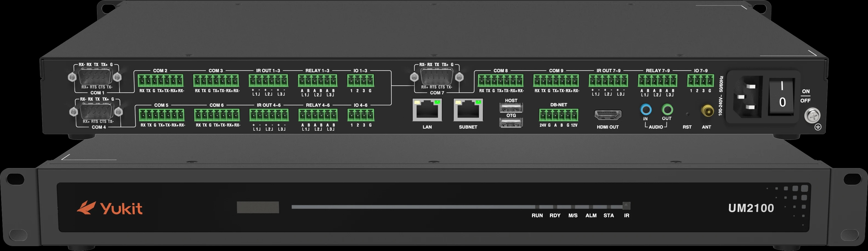
Task: Select the COM 8 green terminal block
Action: pyautogui.click(x=501, y=81)
